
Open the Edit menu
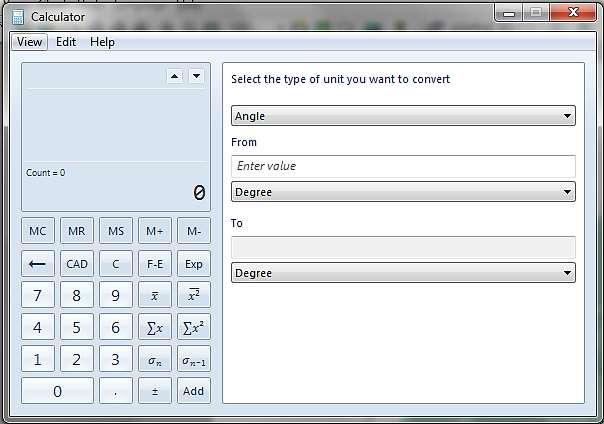(66, 42)
